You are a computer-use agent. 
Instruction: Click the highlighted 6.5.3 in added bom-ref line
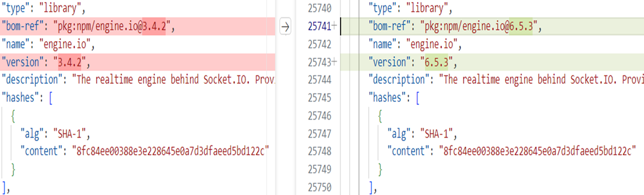point(521,27)
